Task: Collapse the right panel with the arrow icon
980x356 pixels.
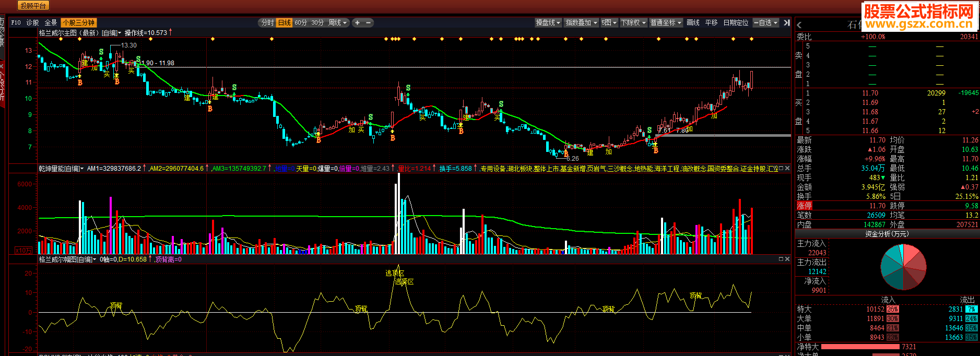Action: coord(786,22)
